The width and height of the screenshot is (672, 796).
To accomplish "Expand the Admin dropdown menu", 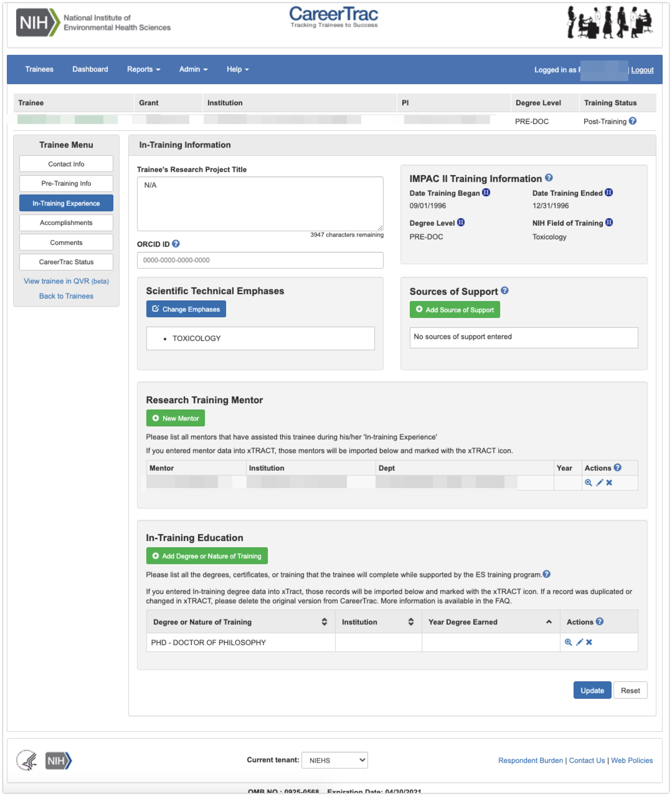I will (193, 70).
